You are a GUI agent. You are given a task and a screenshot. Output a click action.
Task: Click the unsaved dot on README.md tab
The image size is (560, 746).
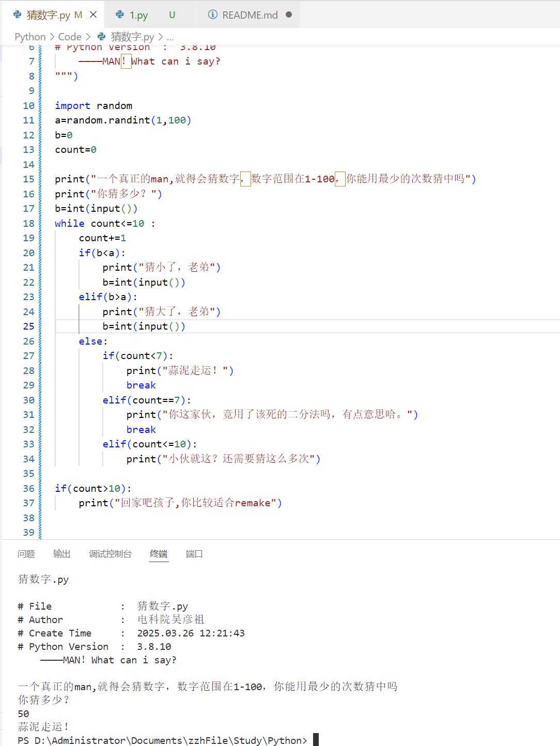click(x=289, y=14)
